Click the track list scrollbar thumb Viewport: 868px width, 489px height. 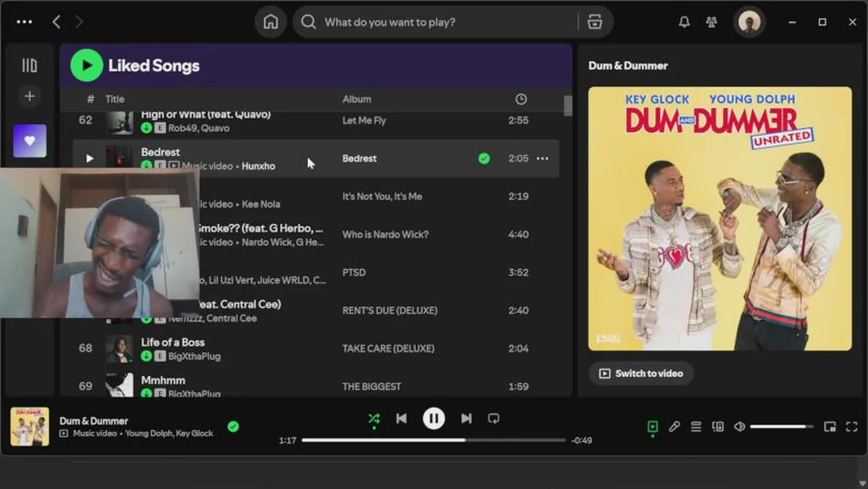tap(568, 106)
